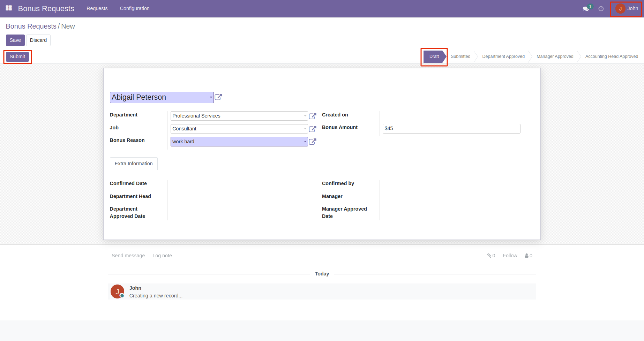Click the Draft status stage
This screenshot has height=341, width=644.
click(434, 56)
